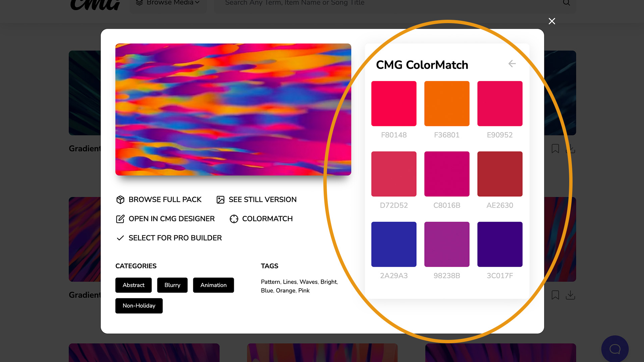Click the CMG ColorMatch heading
This screenshot has height=362, width=644.
click(x=422, y=65)
